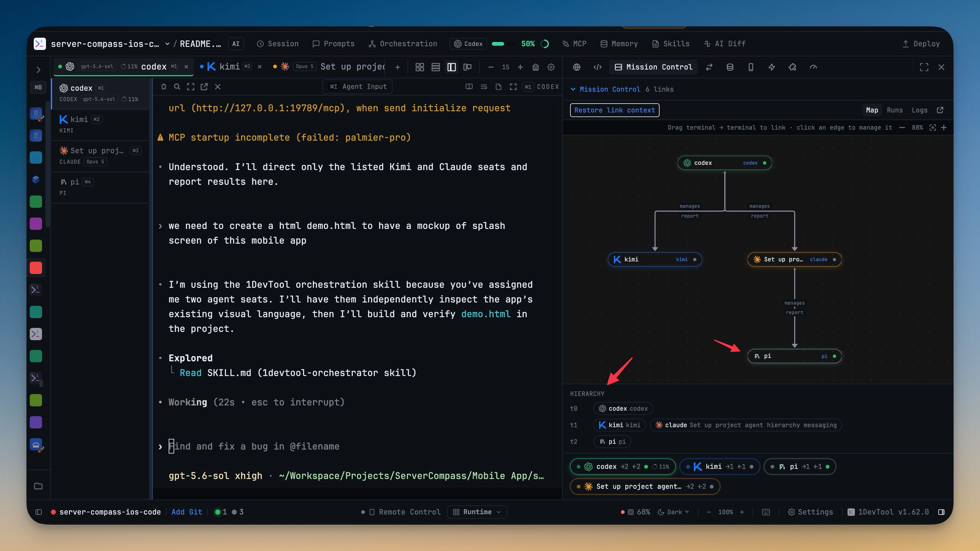This screenshot has width=980, height=551.
Task: Toggle the AI badge next to README
Action: pos(236,44)
